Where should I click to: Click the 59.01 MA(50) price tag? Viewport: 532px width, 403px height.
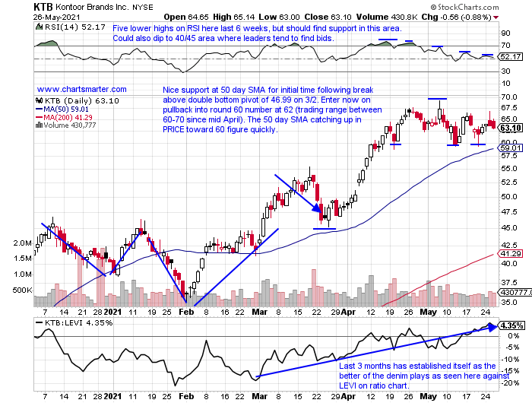click(x=511, y=148)
